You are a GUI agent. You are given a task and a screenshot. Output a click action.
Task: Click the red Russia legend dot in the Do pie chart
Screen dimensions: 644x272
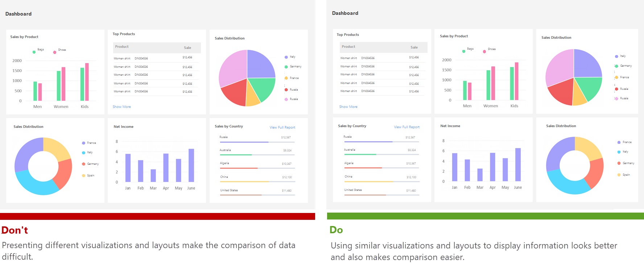pyautogui.click(x=616, y=89)
